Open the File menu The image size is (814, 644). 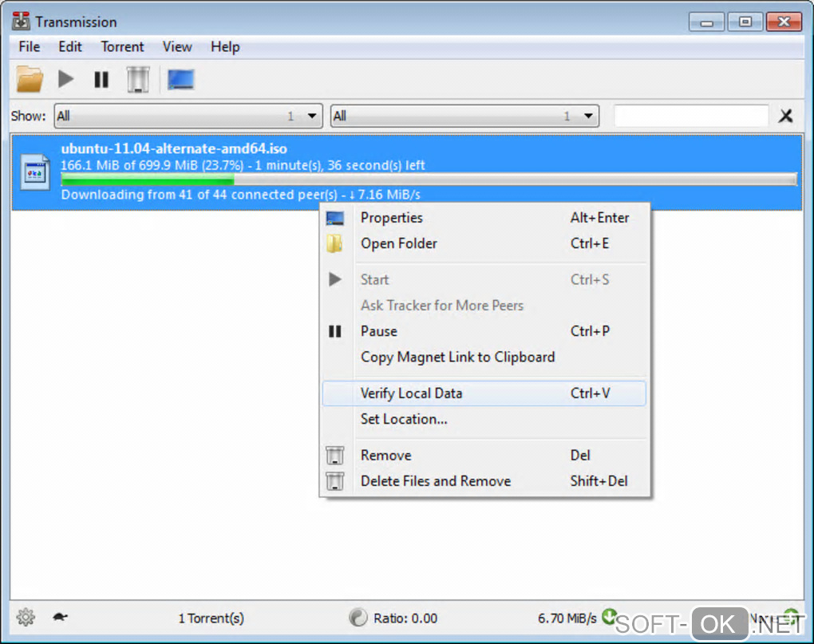[x=29, y=47]
